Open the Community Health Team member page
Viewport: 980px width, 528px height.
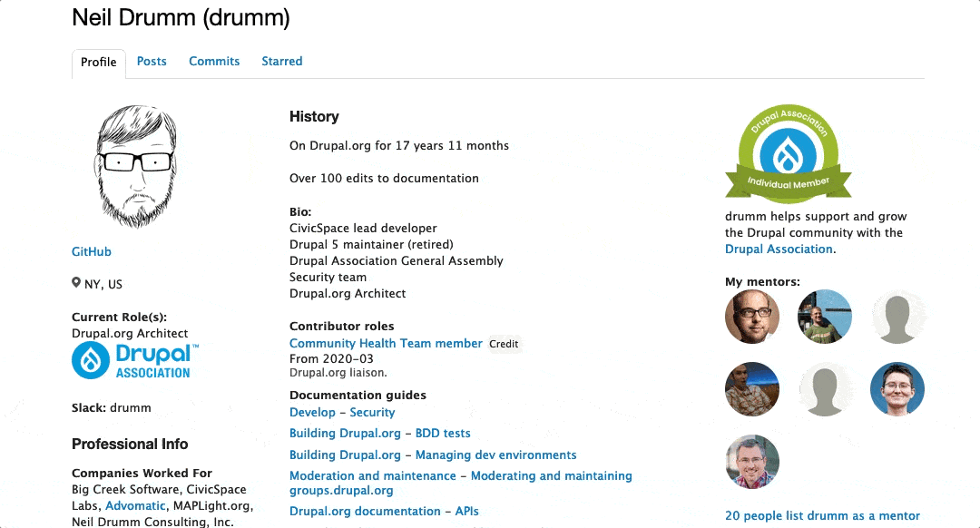[x=386, y=343]
